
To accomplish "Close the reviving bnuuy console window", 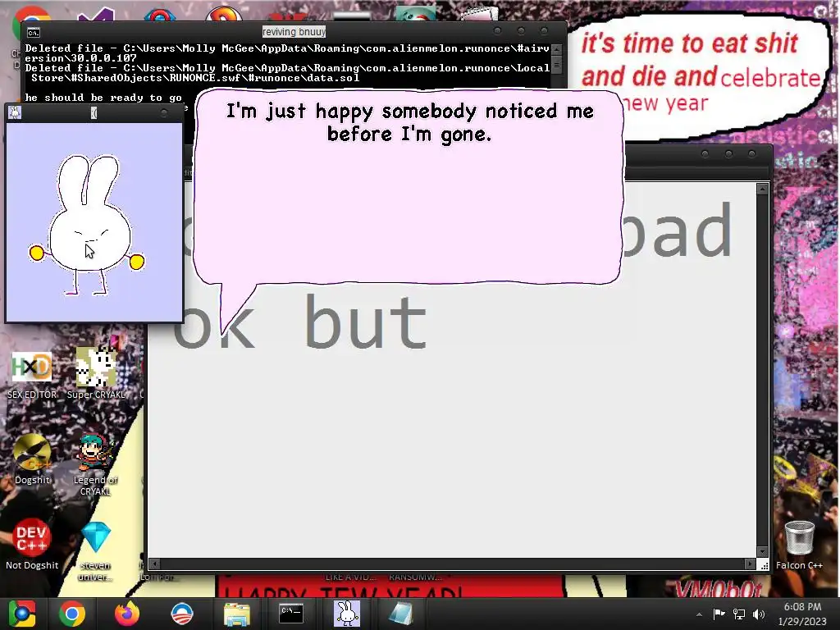I will (544, 31).
